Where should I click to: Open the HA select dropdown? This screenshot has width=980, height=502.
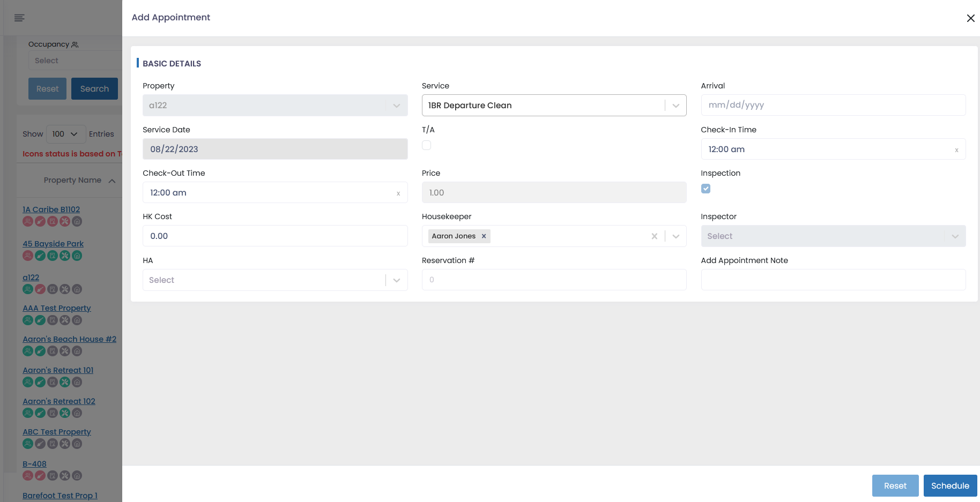(x=275, y=280)
